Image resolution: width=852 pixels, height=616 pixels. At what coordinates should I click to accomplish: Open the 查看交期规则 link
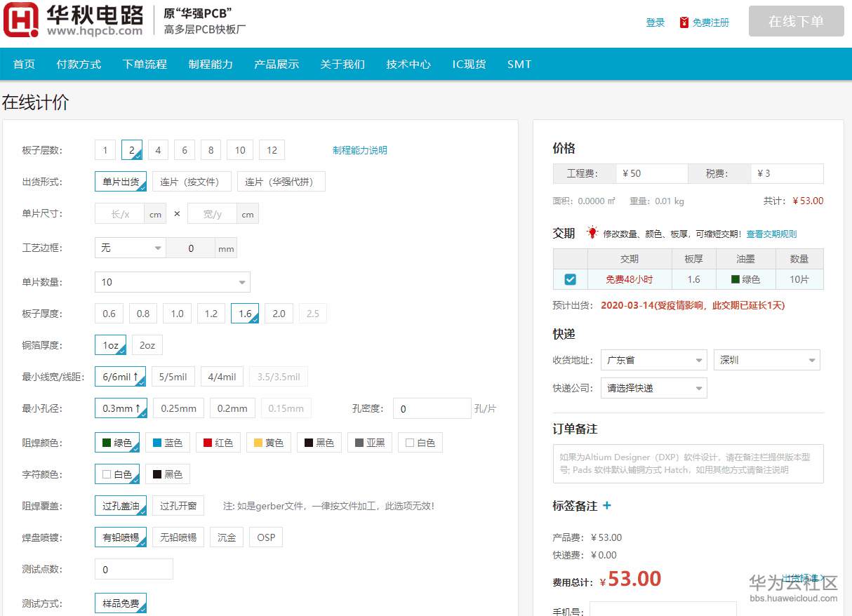[x=771, y=234]
